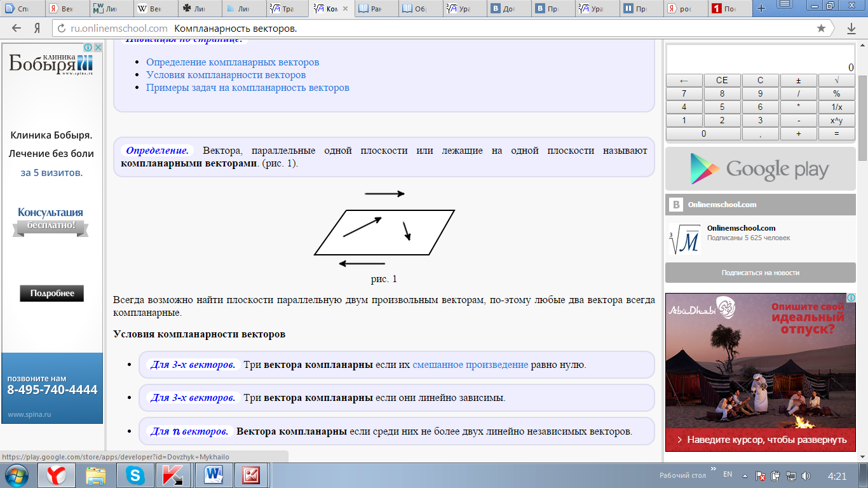Screen dimensions: 868x488
Task: Bookmark the page with the star icon
Action: [x=821, y=29]
